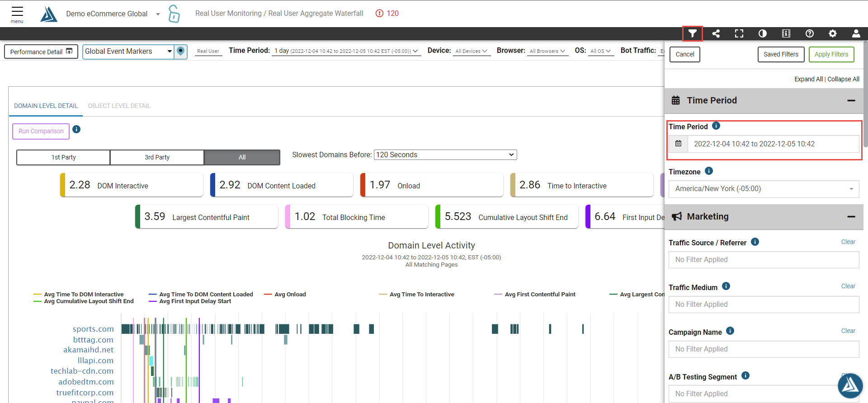Open Saved Filters
The height and width of the screenshot is (403, 868).
(x=781, y=54)
